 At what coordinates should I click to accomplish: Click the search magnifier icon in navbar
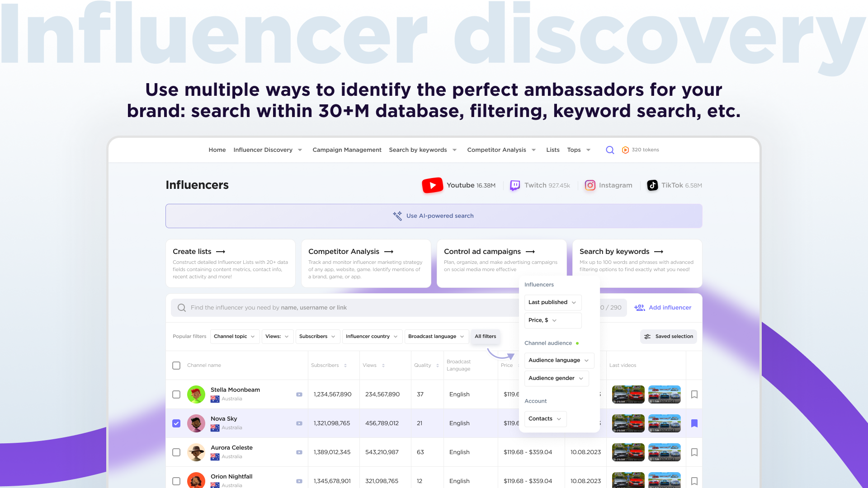point(610,150)
